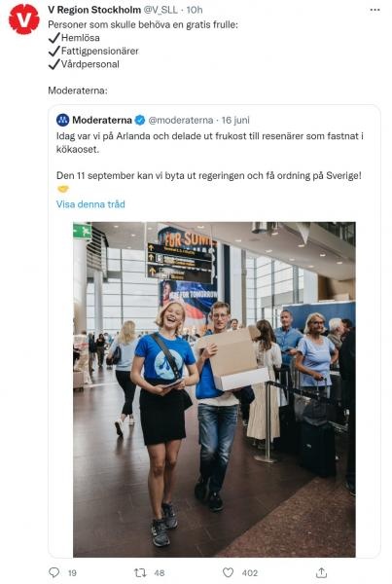Click the @moderaterna handle
This screenshot has width=392, height=584.
click(181, 120)
